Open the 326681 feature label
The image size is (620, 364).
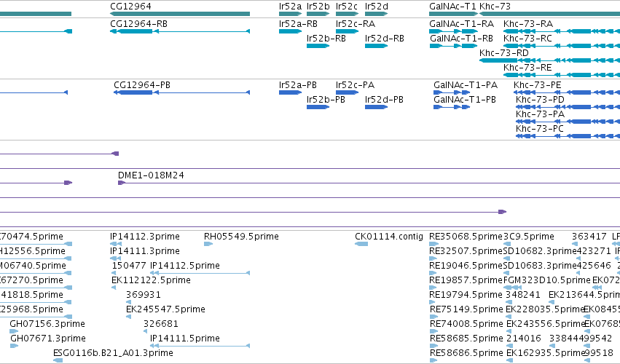pyautogui.click(x=160, y=324)
